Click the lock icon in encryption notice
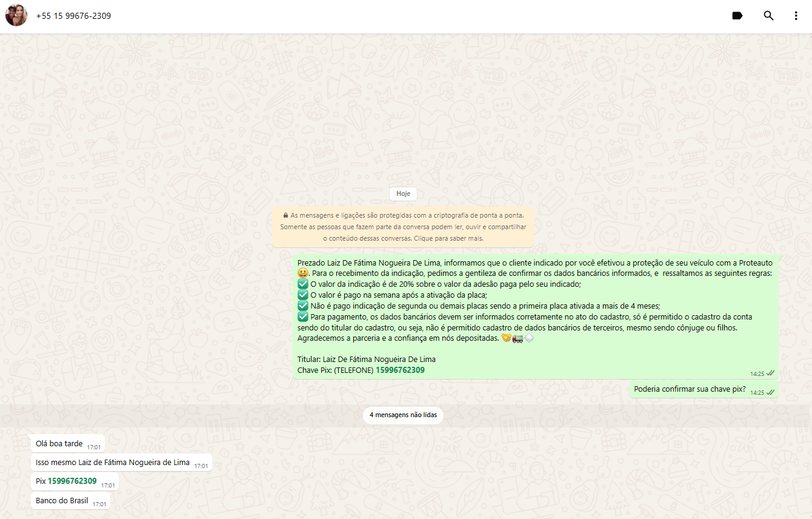 [x=285, y=215]
